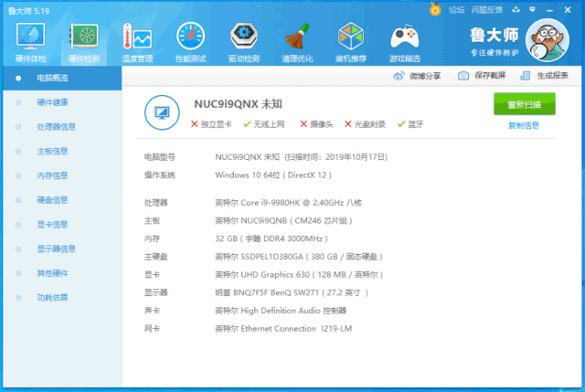
Task: Click the 32 GB DDR4 3000MHz memory value
Action: (271, 238)
